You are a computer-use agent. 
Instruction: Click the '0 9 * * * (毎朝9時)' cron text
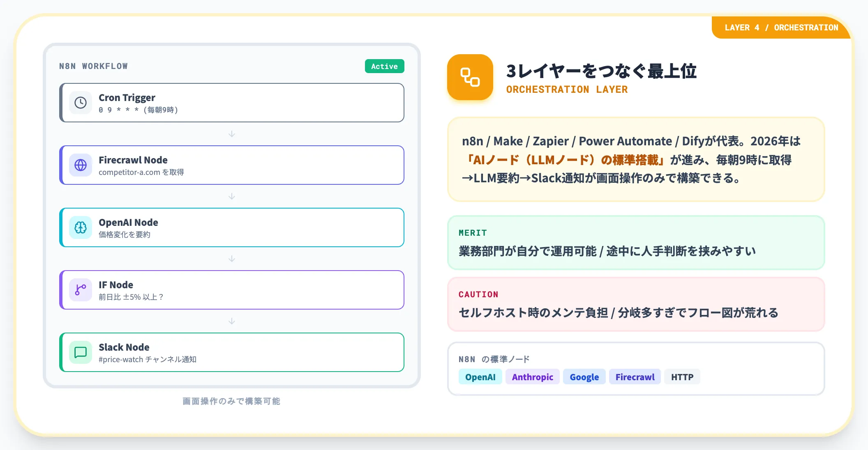point(139,110)
